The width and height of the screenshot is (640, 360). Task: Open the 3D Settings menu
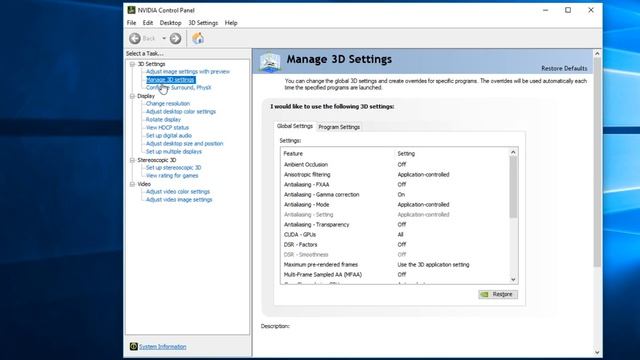[x=203, y=23]
